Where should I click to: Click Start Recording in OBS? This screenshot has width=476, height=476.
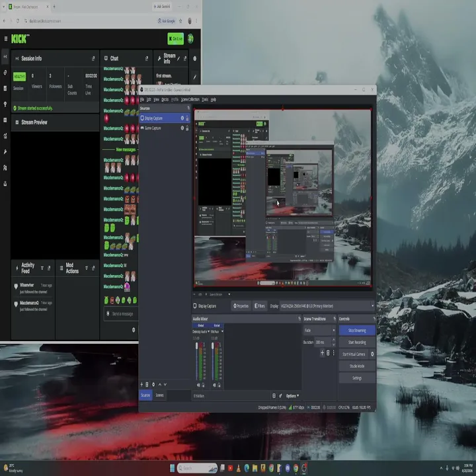tap(357, 342)
